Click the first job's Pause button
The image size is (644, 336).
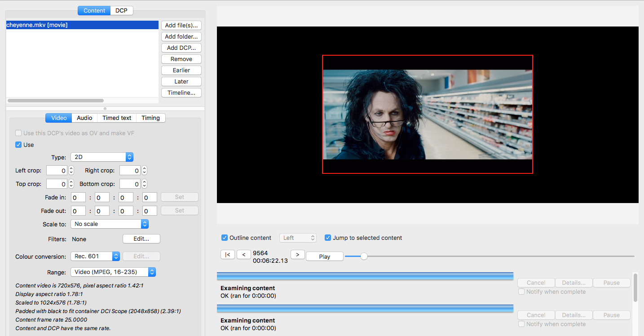click(x=612, y=283)
